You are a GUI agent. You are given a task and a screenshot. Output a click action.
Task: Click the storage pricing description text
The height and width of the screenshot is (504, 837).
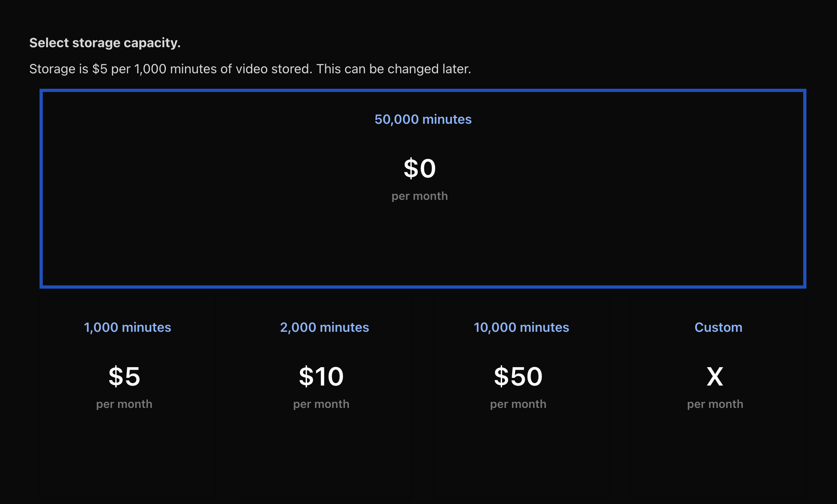pos(250,69)
